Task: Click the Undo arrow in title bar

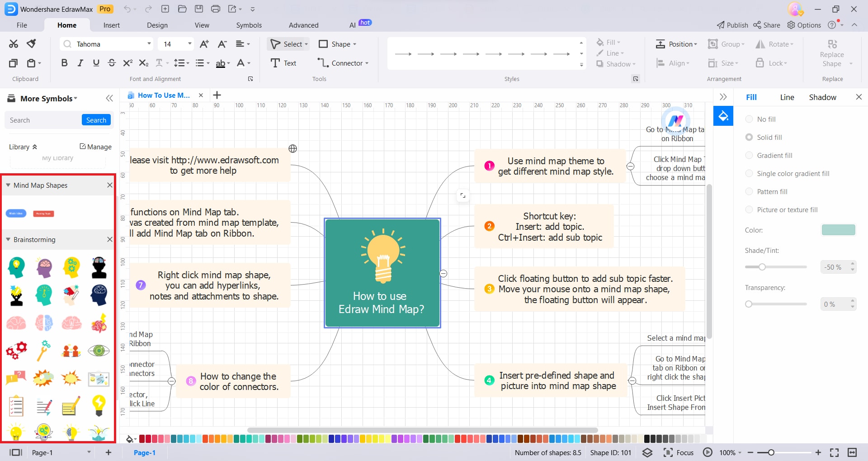Action: pyautogui.click(x=127, y=9)
